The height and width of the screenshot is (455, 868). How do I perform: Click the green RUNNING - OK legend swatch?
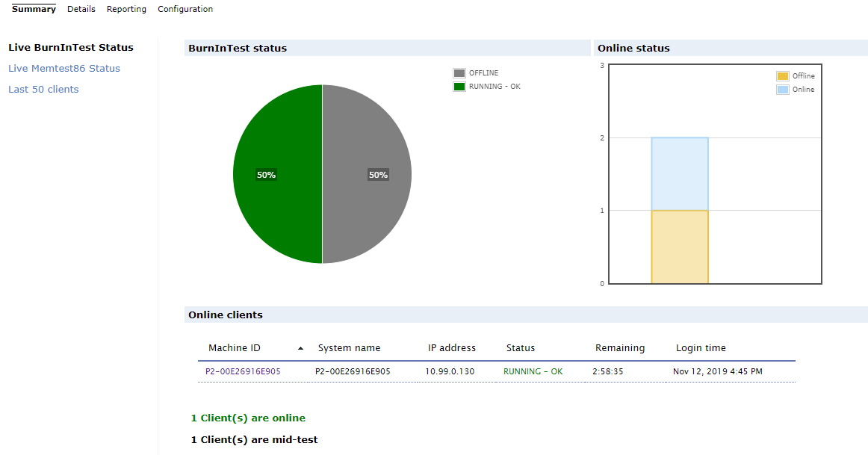(x=459, y=87)
